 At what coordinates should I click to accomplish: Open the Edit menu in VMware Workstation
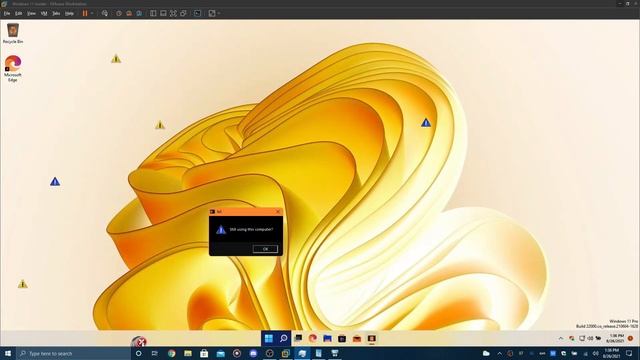point(18,13)
